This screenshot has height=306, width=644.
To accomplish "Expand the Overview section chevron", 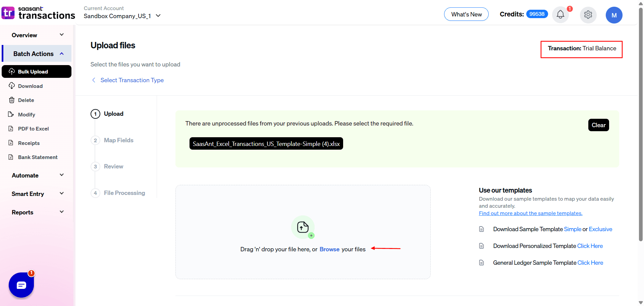I will tap(62, 35).
